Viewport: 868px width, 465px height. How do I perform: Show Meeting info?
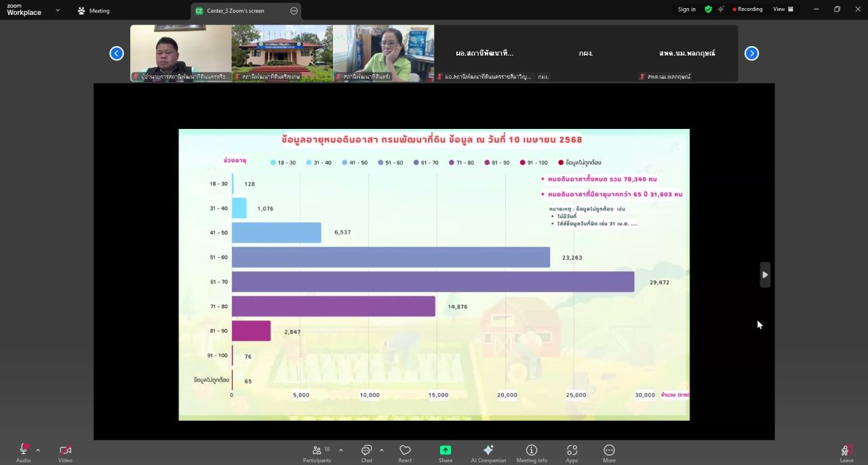tap(532, 453)
